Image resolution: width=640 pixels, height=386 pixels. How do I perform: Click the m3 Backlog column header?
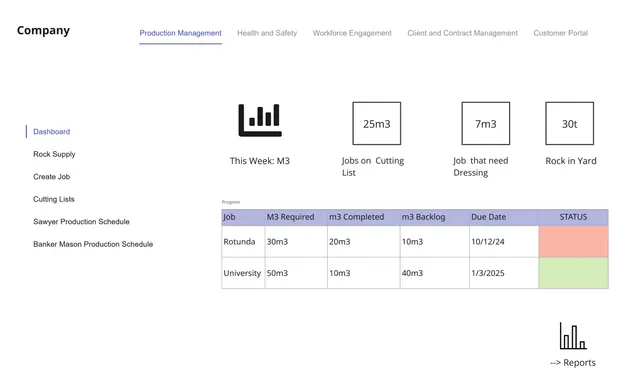(435, 217)
